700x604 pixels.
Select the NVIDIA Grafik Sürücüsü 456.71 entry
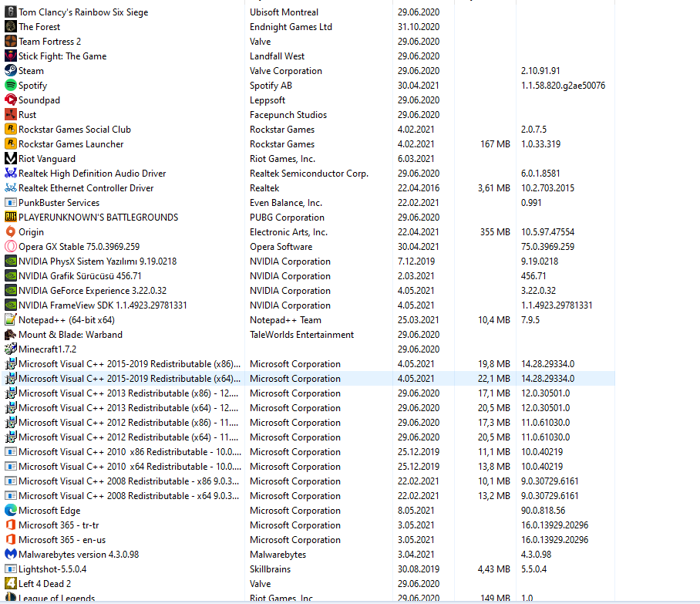[309, 276]
